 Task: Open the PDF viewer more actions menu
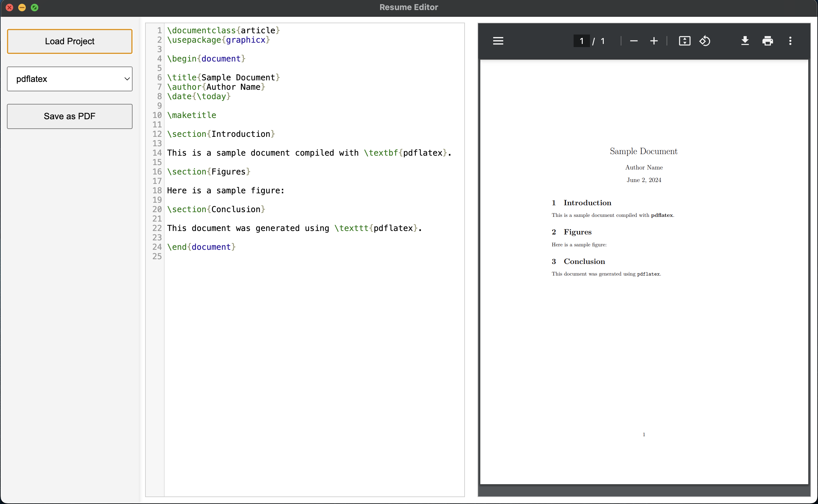(790, 41)
